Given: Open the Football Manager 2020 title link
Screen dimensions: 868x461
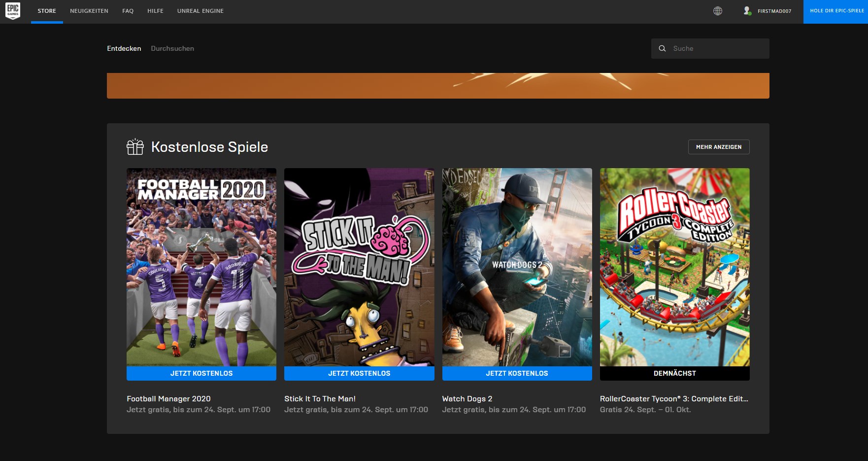Looking at the screenshot, I should [x=168, y=399].
